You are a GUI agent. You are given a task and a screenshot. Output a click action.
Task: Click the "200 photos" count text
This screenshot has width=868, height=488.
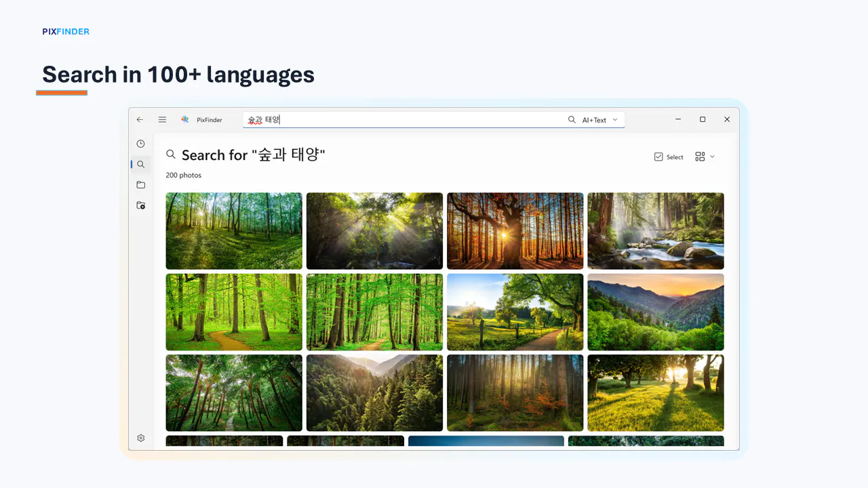click(183, 175)
